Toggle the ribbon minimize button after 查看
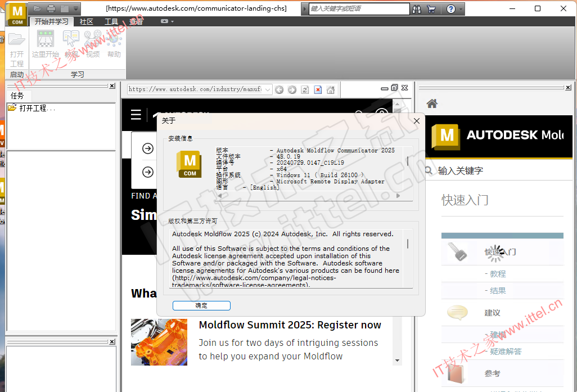The image size is (577, 392). click(165, 21)
